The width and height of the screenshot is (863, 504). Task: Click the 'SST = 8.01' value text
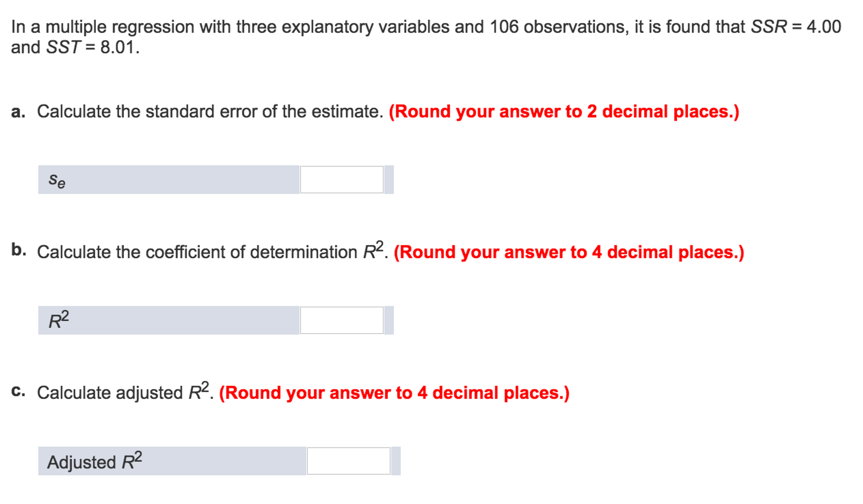pyautogui.click(x=93, y=47)
